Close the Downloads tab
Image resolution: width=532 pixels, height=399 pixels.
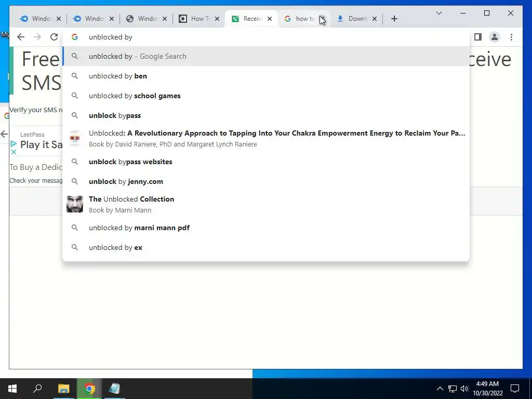click(x=375, y=19)
